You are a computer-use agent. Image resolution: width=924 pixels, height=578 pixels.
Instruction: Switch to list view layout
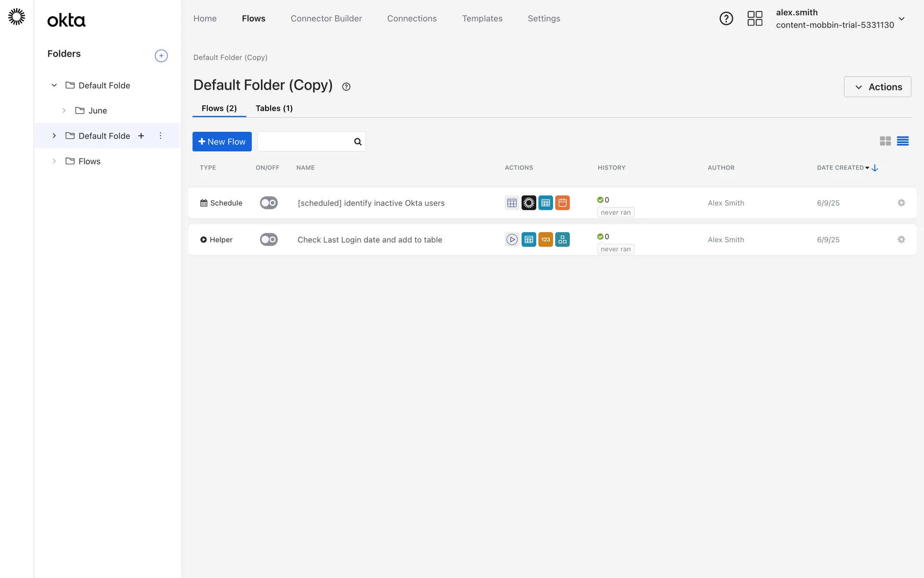[x=902, y=141]
